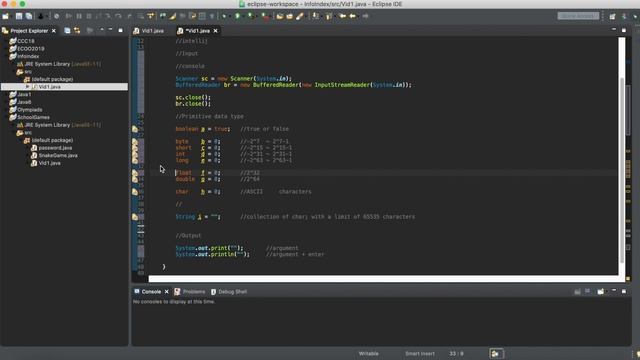Toggle Use Step Filters icon
The image size is (640, 360).
[x=151, y=16]
